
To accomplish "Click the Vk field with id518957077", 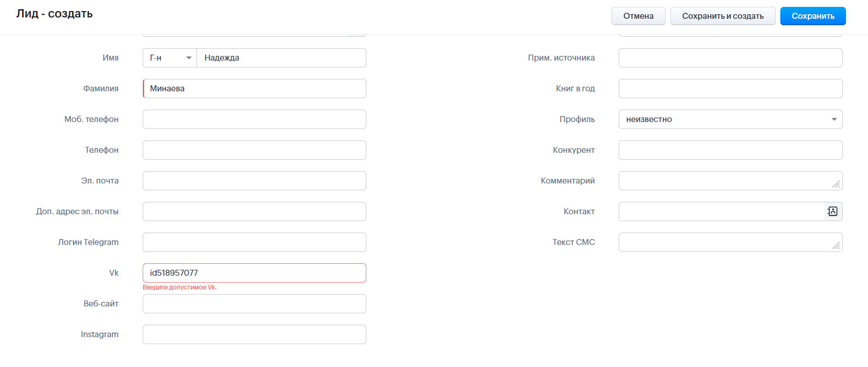I will [254, 273].
